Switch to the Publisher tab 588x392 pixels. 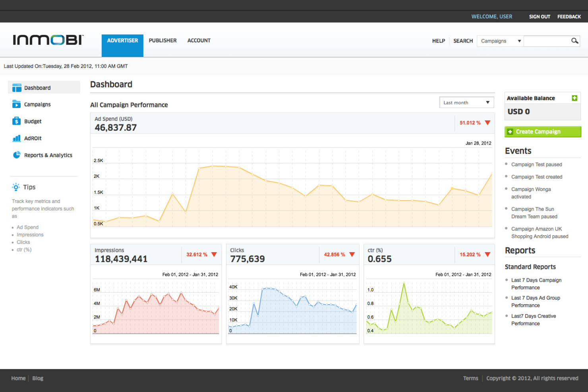click(162, 41)
